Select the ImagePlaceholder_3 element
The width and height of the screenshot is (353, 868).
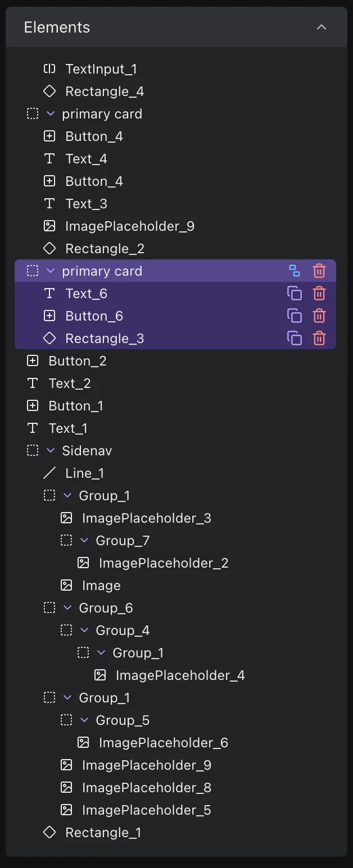(147, 518)
